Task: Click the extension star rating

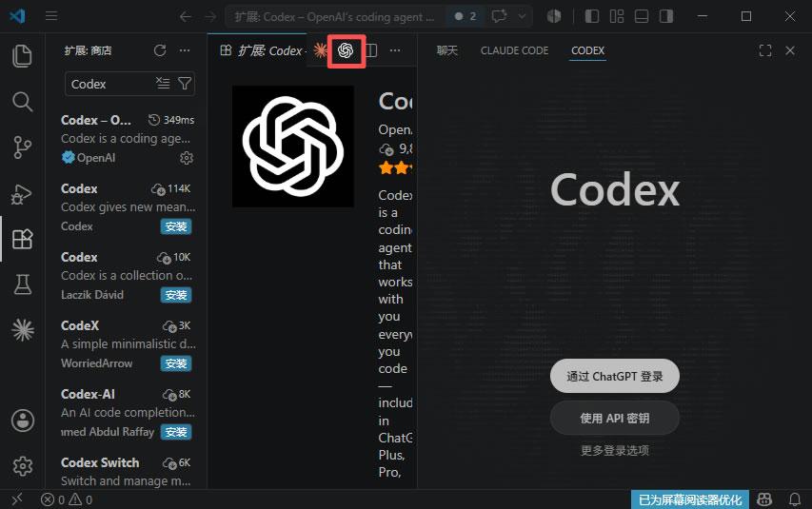Action: 395,167
